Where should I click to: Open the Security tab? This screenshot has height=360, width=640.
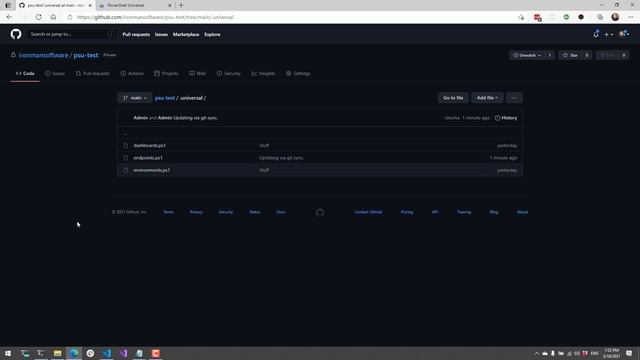pos(229,73)
